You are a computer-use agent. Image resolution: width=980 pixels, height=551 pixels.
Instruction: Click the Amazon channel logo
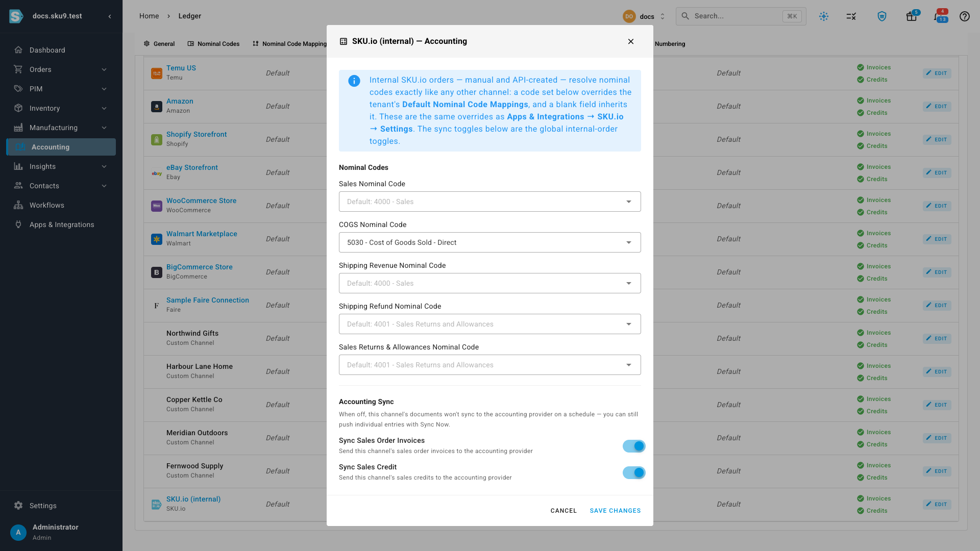pyautogui.click(x=157, y=107)
